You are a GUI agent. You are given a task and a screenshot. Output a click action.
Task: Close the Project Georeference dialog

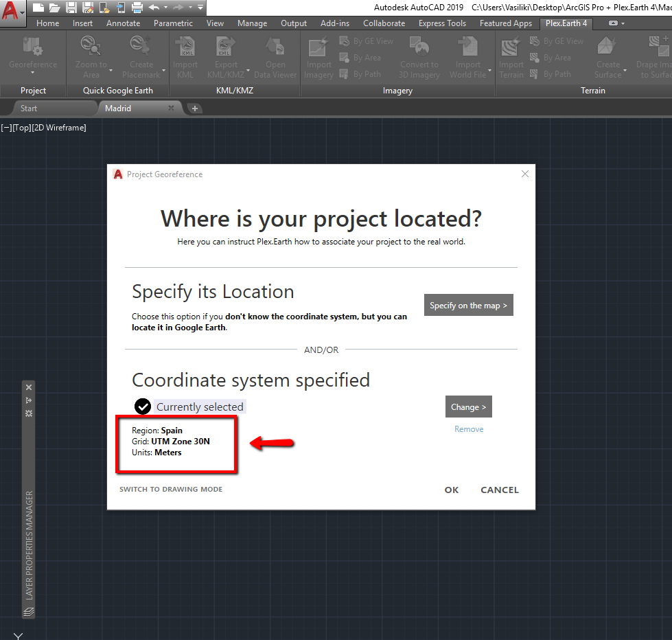(525, 174)
